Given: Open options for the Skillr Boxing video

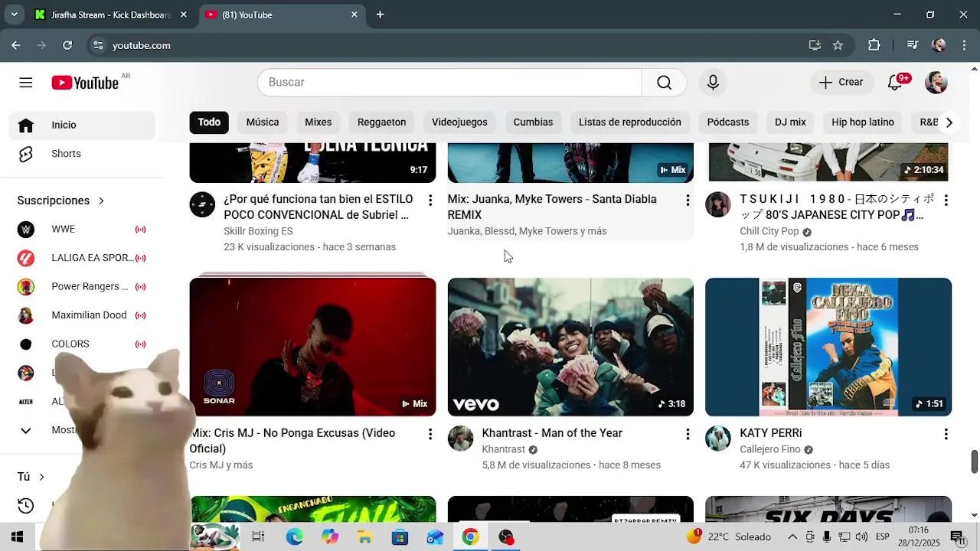Looking at the screenshot, I should coord(430,201).
